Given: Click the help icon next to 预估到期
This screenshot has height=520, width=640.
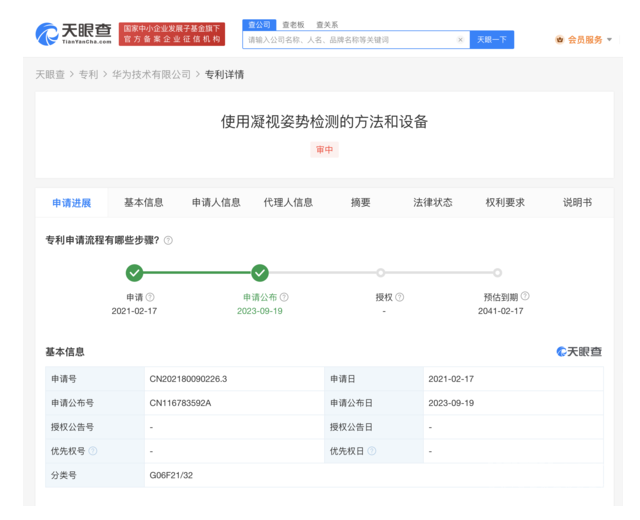Looking at the screenshot, I should coord(525,296).
